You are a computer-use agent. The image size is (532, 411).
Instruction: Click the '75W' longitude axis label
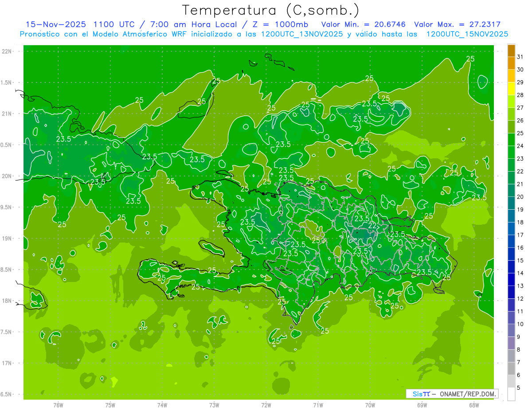pyautogui.click(x=110, y=405)
